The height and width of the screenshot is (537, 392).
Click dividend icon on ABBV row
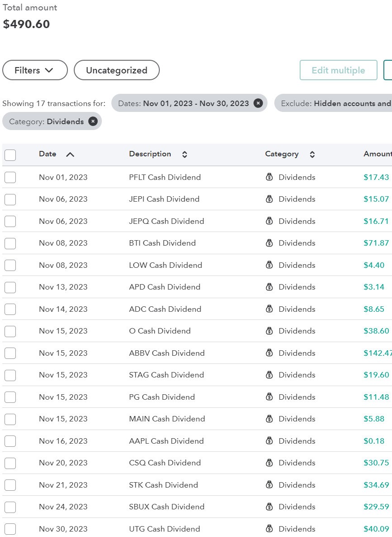269,353
